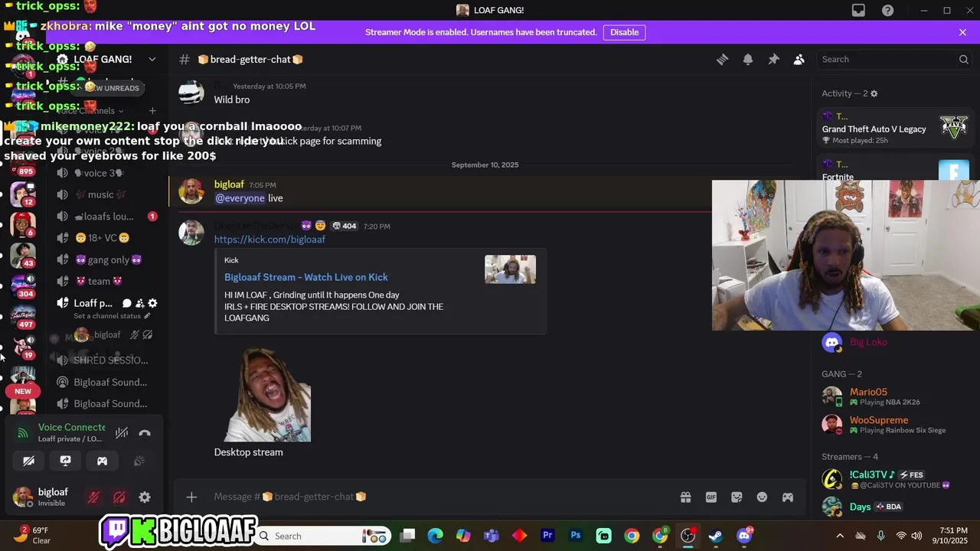Unmute the microphone in user panel
This screenshot has height=551, width=980.
(93, 497)
